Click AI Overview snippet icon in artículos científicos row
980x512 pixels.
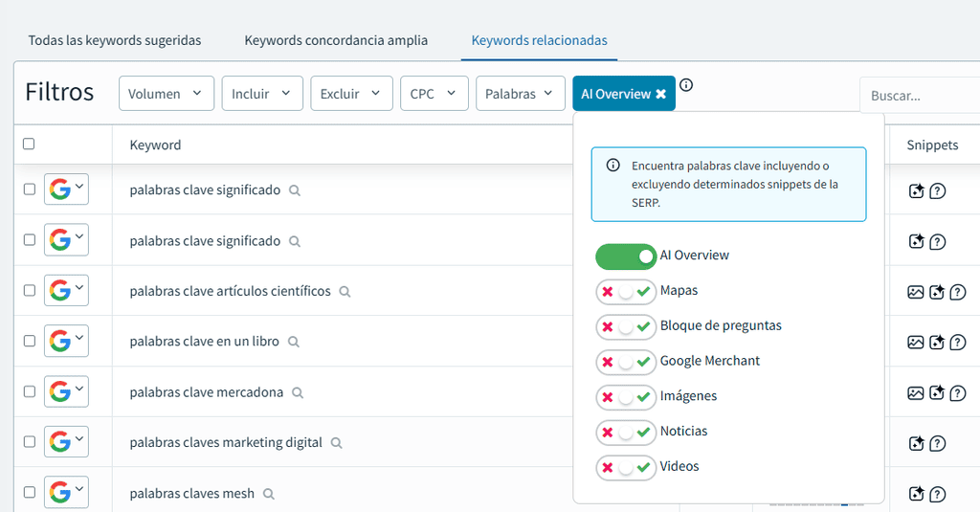point(936,292)
